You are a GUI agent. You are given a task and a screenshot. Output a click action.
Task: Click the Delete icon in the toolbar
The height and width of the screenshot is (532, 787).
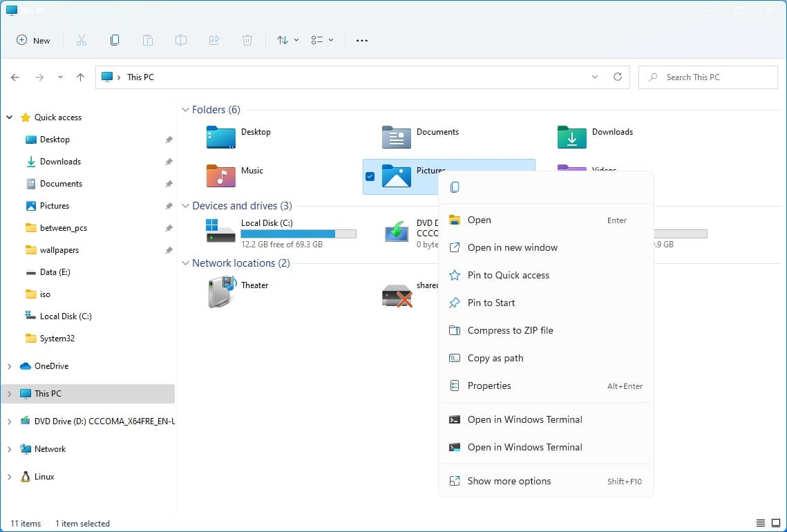[x=247, y=40]
